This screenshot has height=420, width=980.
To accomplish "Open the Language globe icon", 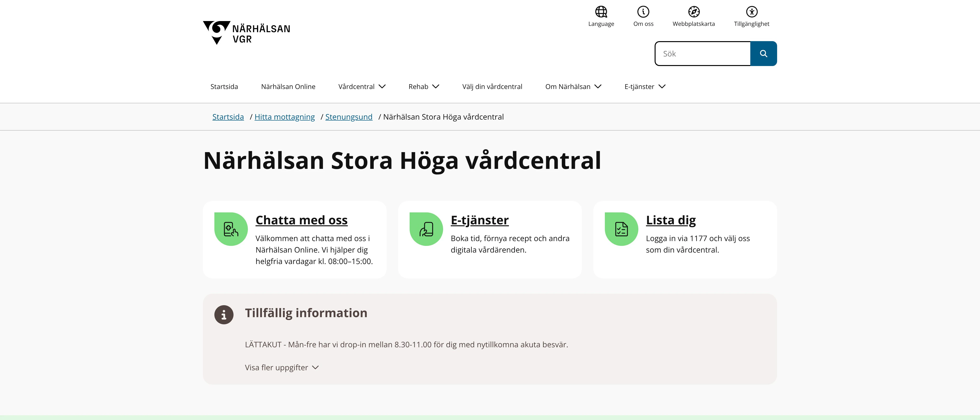I will click(x=601, y=12).
